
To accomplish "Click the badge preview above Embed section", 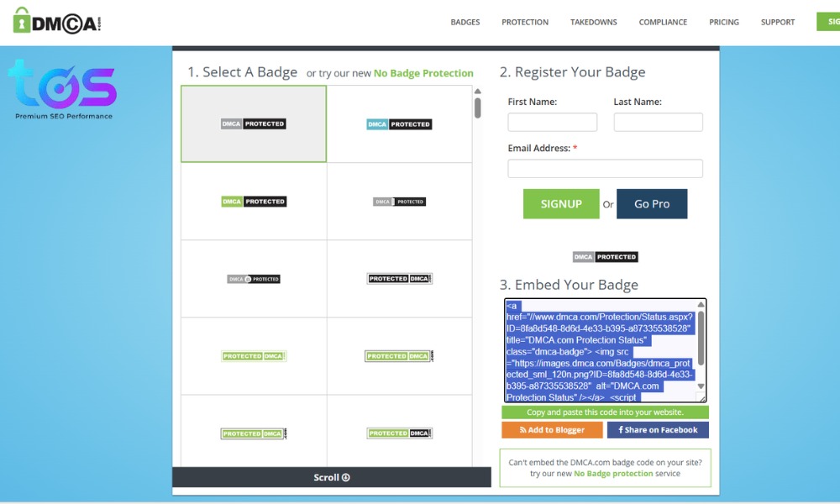I will click(x=605, y=257).
